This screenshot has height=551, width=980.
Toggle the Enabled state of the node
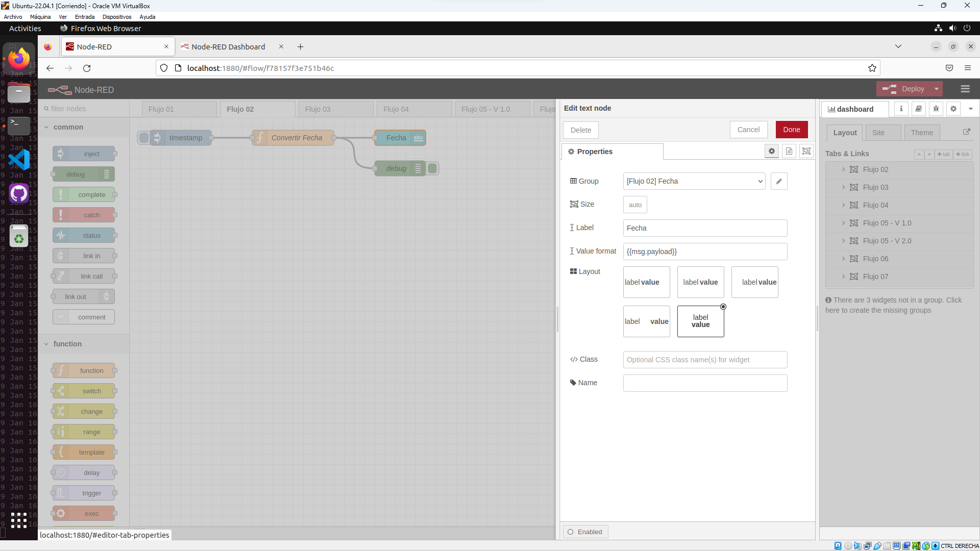pyautogui.click(x=585, y=532)
